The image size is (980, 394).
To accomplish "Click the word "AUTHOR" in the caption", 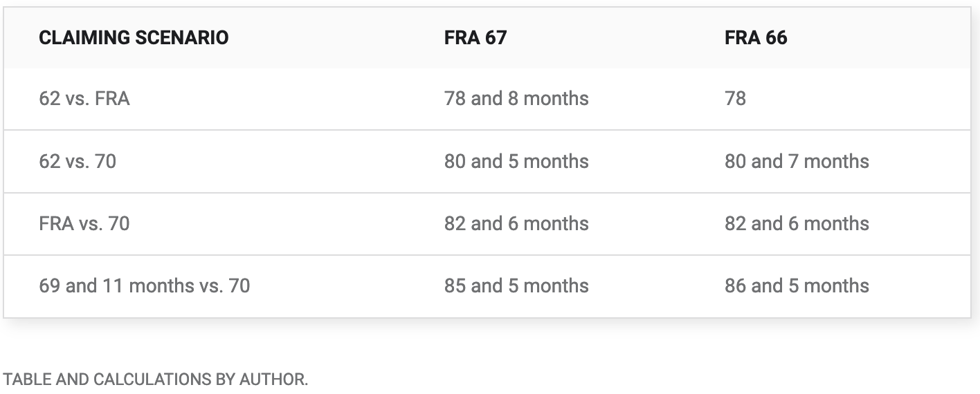I will point(273,379).
